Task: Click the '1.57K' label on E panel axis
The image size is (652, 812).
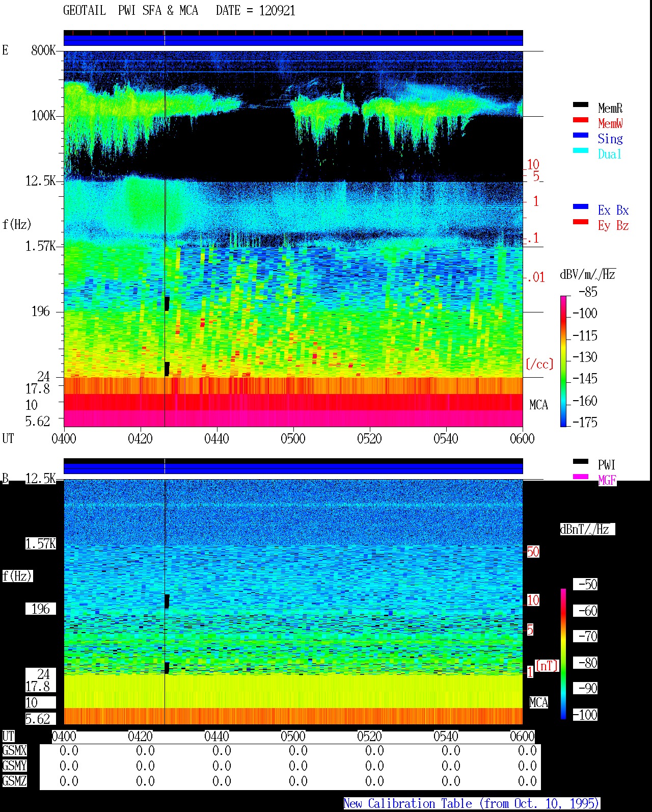Action: (41, 246)
